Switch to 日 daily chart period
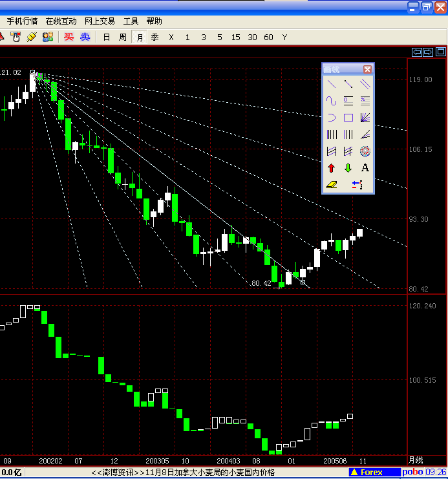Viewport: 448px width, 479px height. tap(107, 37)
